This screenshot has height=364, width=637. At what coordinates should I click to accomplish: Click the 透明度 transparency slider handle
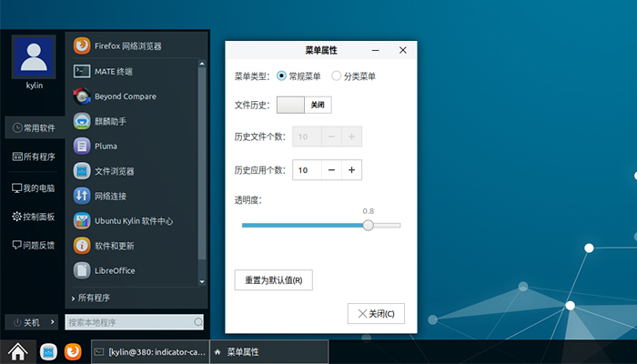click(368, 226)
